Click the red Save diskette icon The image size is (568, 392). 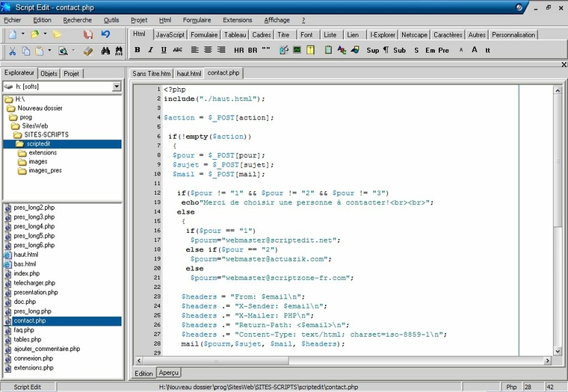pos(88,34)
